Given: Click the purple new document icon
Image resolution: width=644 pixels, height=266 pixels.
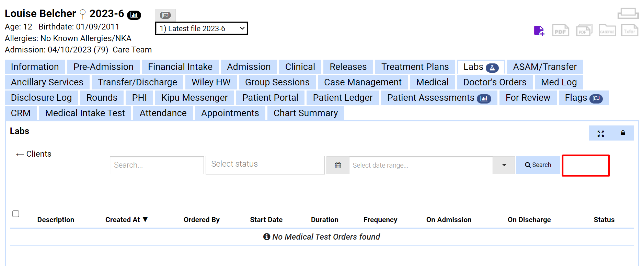Looking at the screenshot, I should point(538,31).
